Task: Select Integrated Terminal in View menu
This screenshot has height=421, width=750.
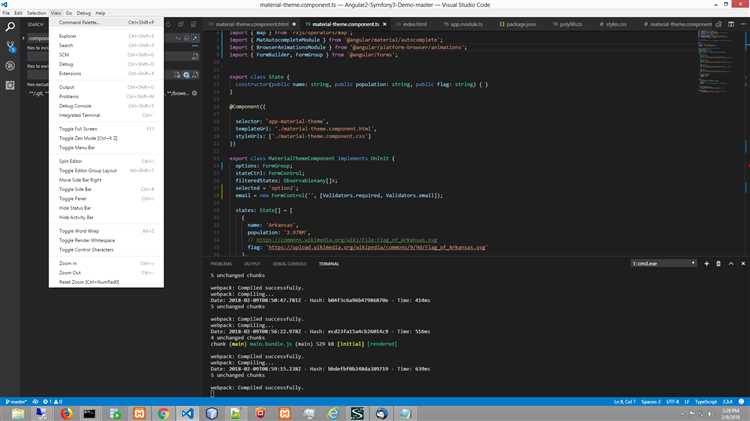Action: click(79, 115)
